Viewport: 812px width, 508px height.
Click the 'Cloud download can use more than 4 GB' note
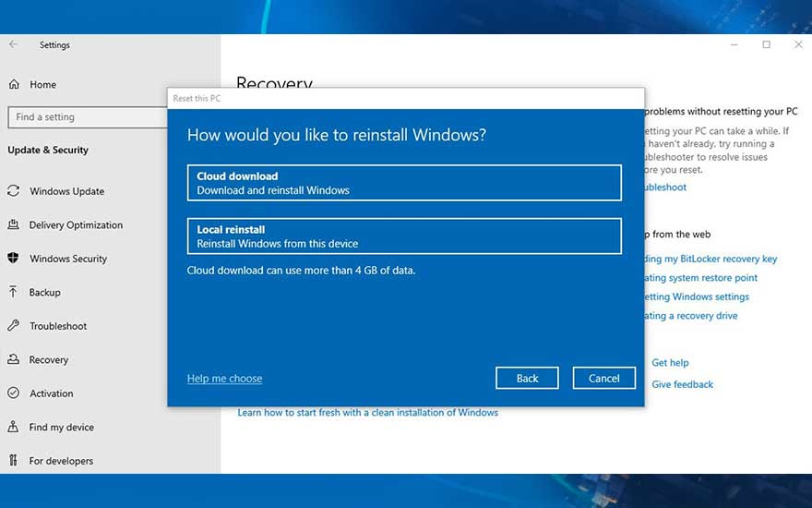click(x=301, y=270)
